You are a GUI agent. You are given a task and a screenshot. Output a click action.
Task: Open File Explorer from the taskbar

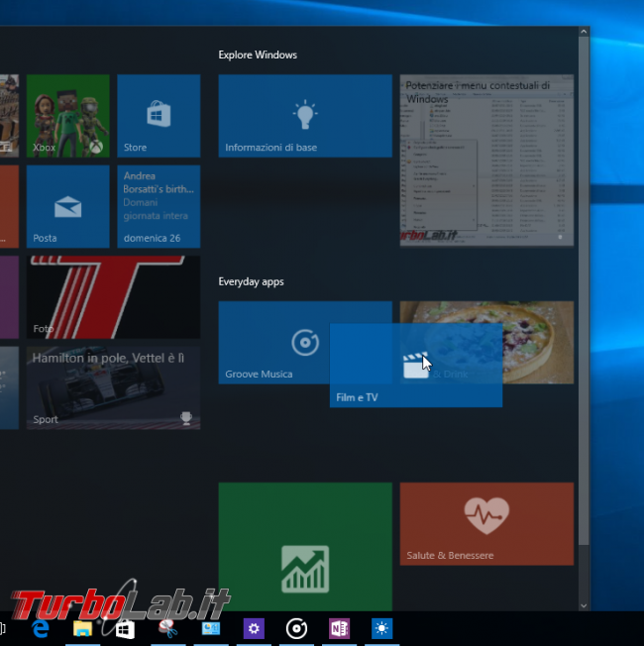coord(82,629)
